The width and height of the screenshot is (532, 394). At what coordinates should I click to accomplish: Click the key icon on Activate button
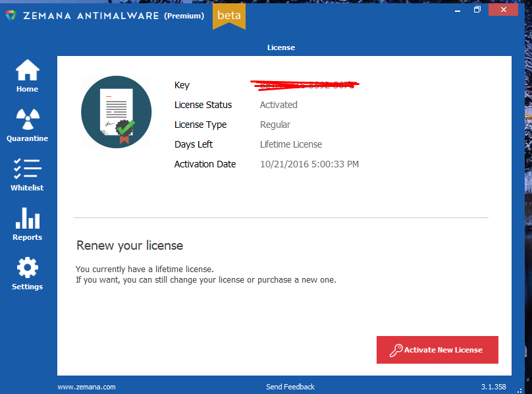396,350
